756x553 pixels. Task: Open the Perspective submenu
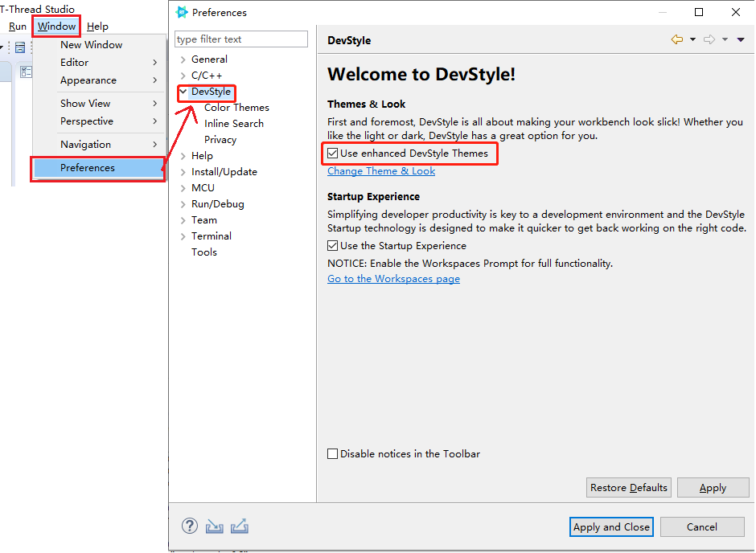(99, 121)
